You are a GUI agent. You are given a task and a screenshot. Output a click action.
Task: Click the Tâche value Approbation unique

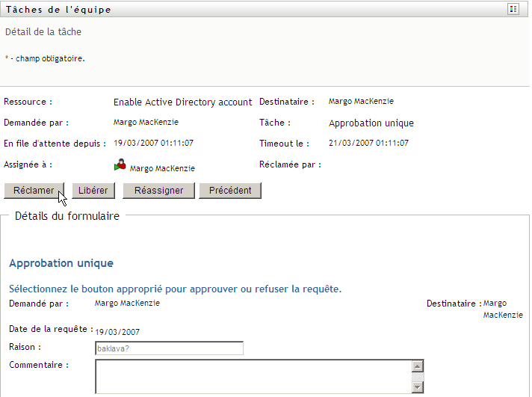click(x=371, y=123)
